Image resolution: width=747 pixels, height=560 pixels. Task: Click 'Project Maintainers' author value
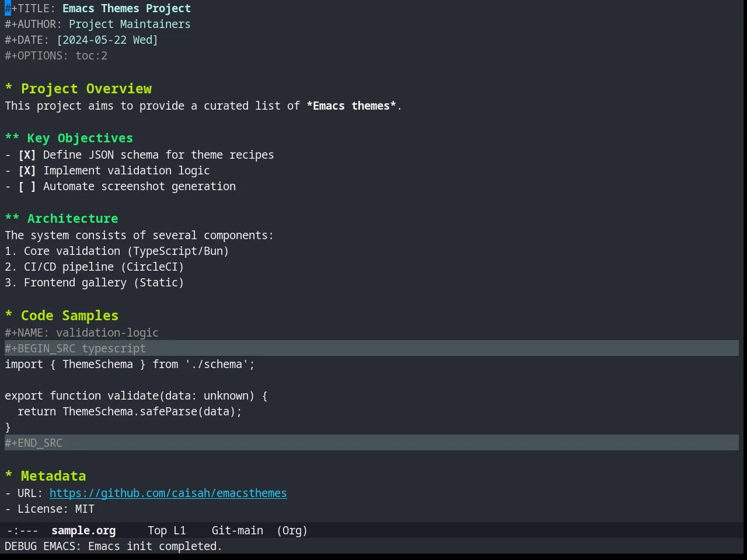[130, 24]
